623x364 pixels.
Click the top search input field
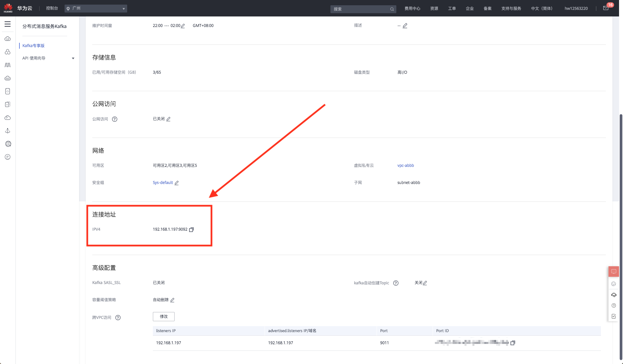(x=360, y=9)
